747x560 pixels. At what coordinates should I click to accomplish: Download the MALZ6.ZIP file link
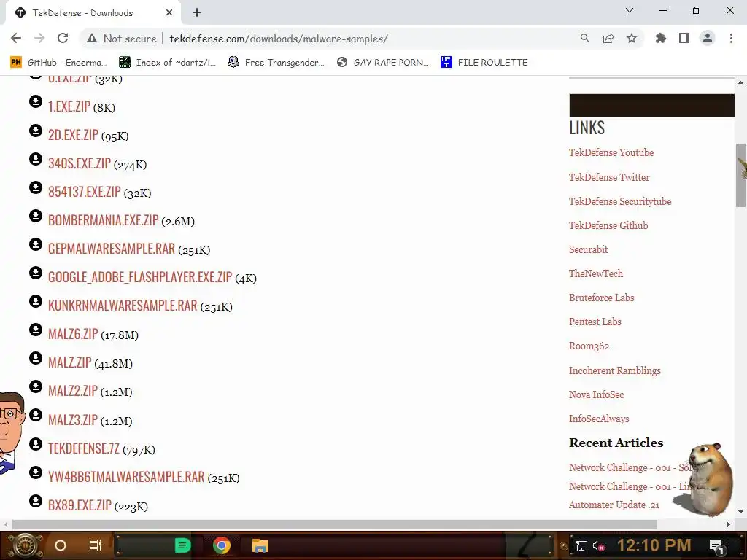click(73, 334)
